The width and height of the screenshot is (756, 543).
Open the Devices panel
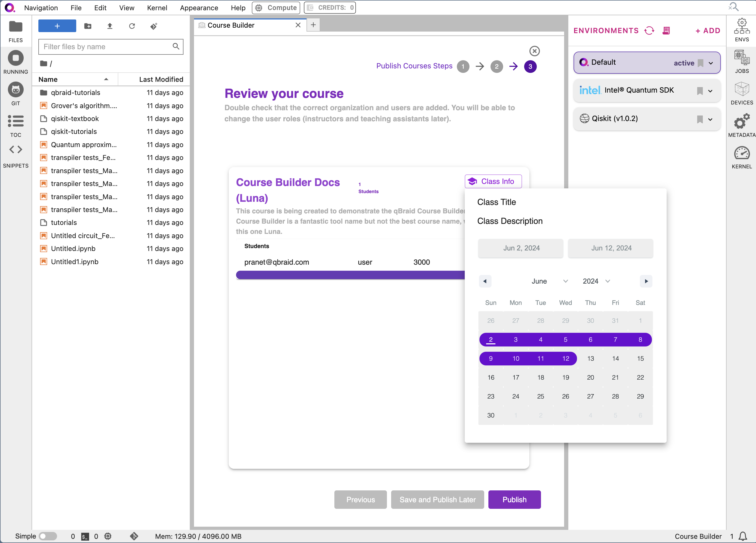742,93
